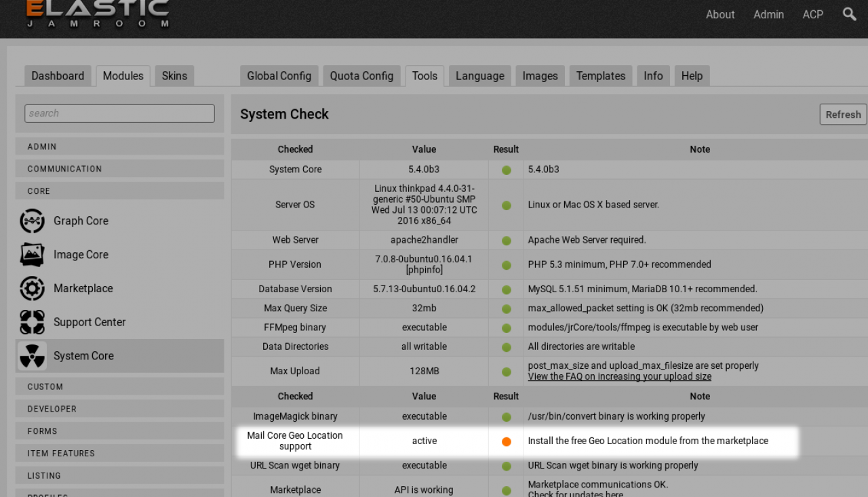Click the Elastic Jamroom logo
Viewport: 868px width, 497px height.
(x=97, y=14)
